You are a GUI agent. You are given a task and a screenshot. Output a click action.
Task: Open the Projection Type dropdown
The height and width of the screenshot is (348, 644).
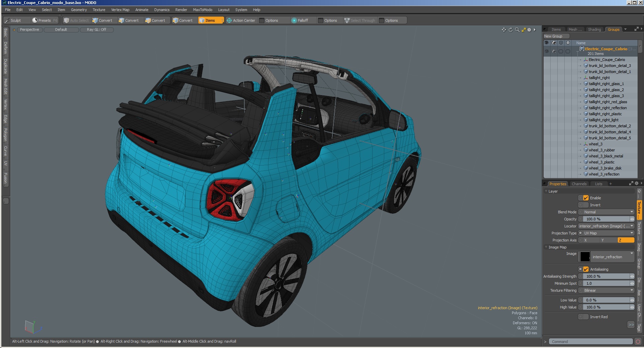click(x=609, y=233)
